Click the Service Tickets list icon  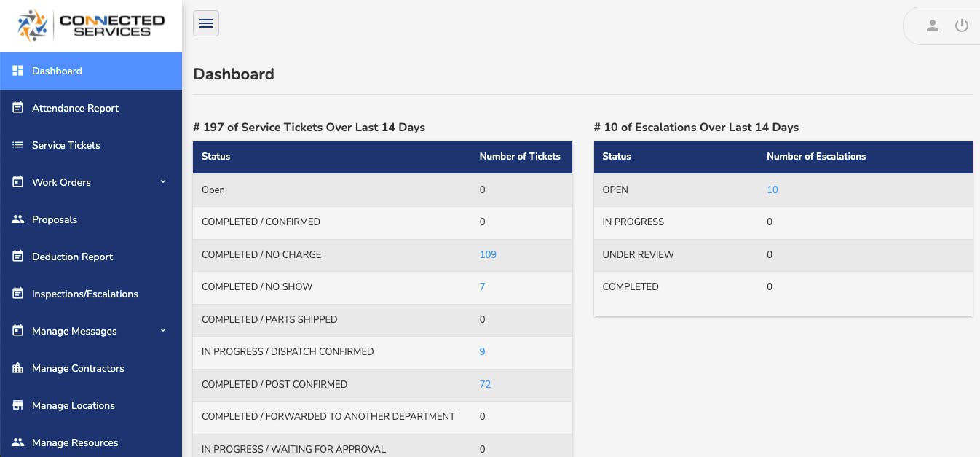pos(18,145)
